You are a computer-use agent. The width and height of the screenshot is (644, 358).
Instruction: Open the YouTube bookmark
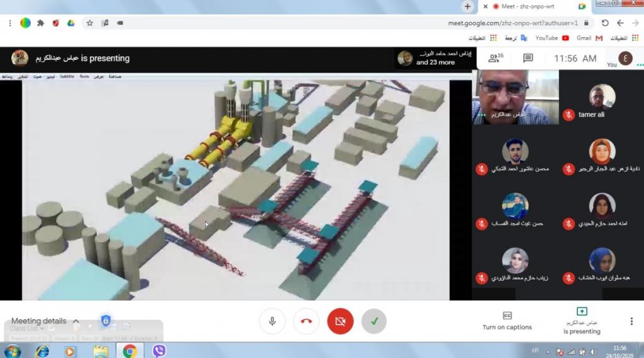tap(552, 38)
